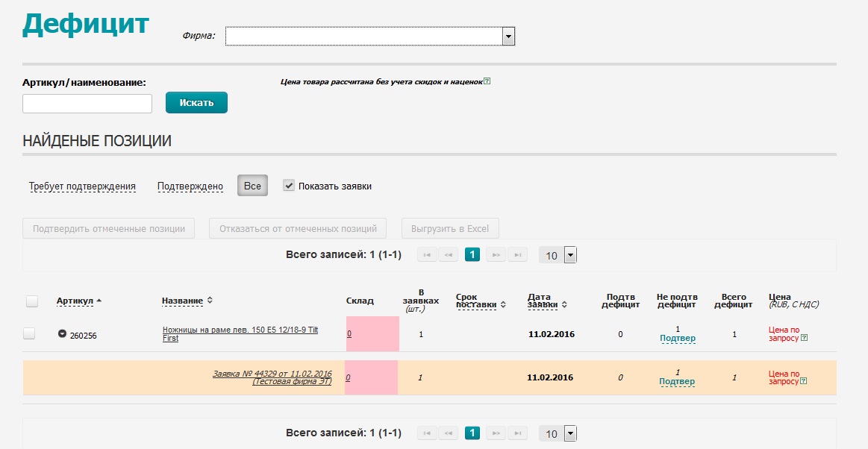Click last page icon in bottom pager
868x449 pixels.
click(517, 433)
